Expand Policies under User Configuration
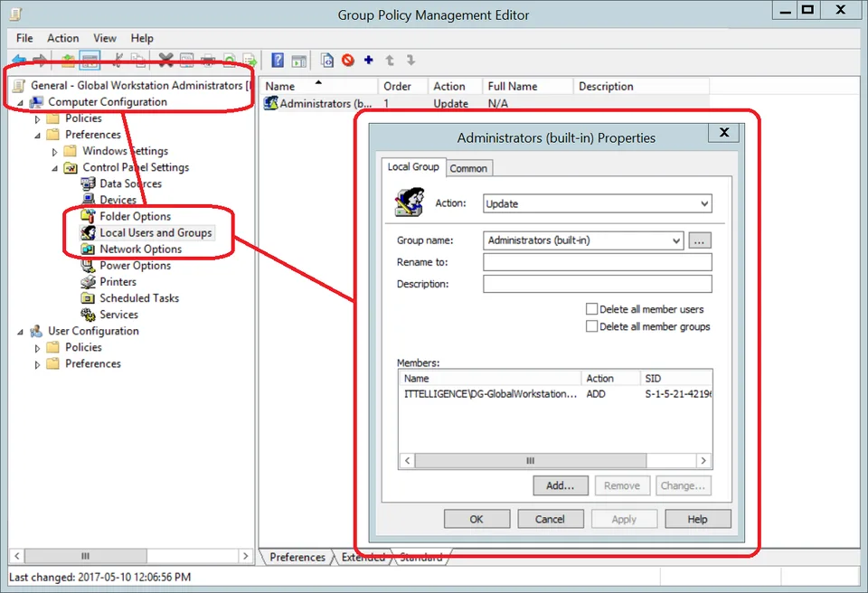868x593 pixels. click(38, 348)
